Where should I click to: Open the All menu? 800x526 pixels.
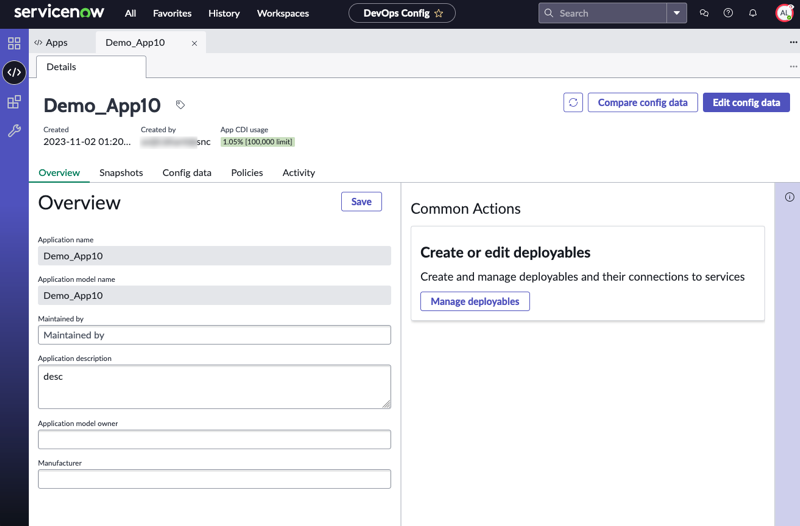click(x=130, y=13)
